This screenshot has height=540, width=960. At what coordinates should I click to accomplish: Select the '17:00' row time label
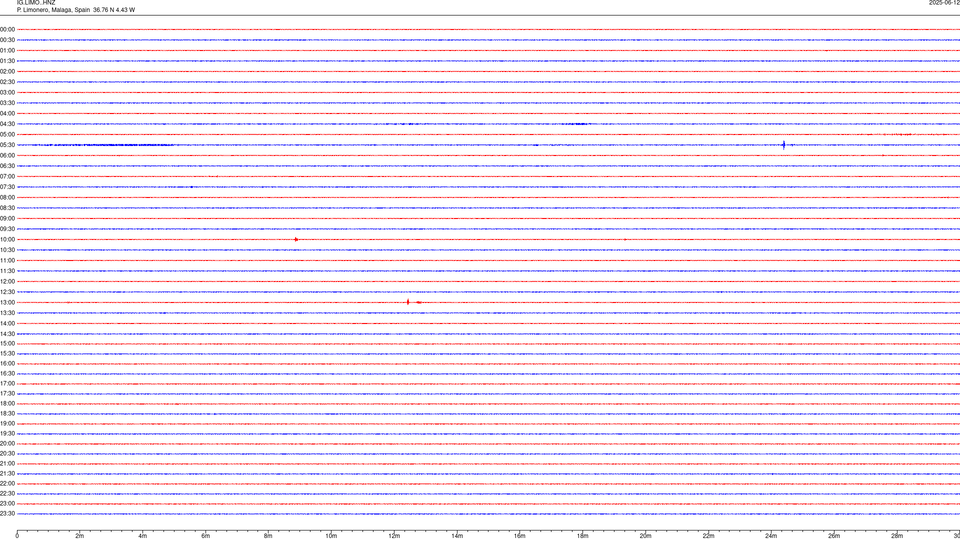click(x=7, y=384)
